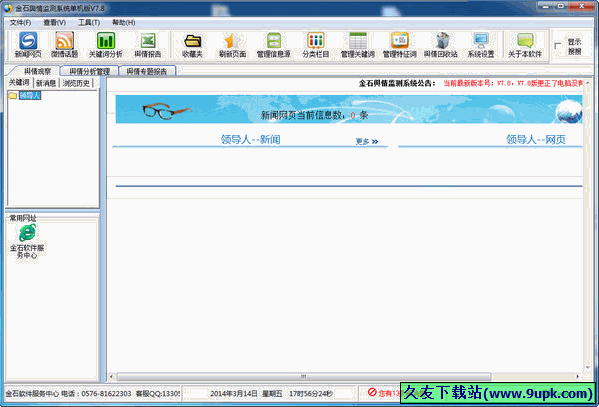Screen dimensions: 599x407
Task: Click the vertical scrollbar up arrow
Action: tap(588, 83)
